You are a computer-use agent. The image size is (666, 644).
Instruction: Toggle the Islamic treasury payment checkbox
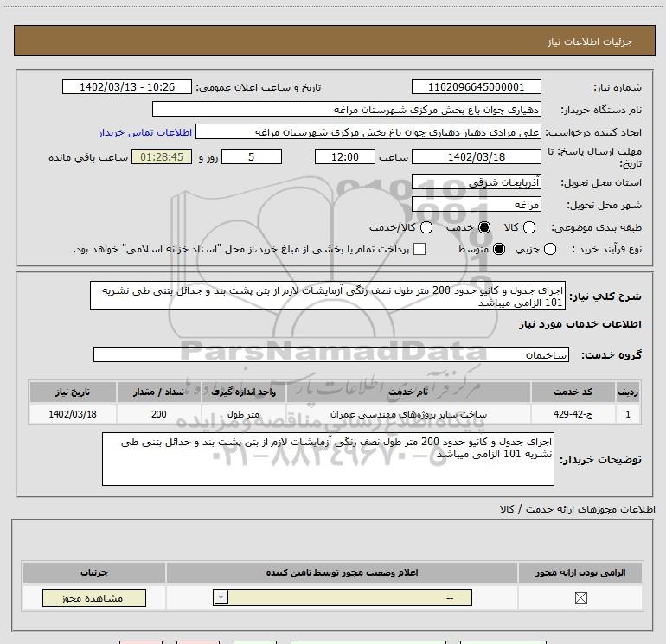(x=419, y=249)
